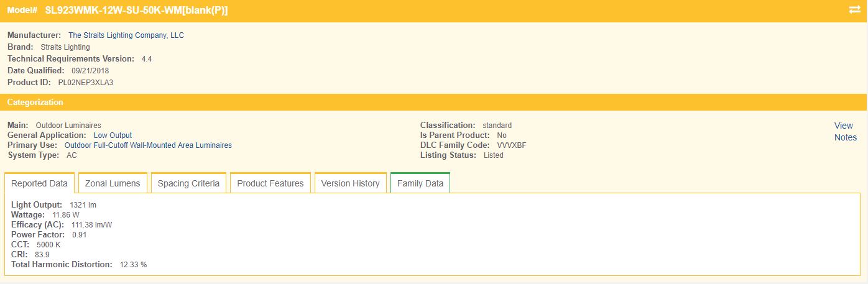Select Wattage value 11.86 W

[66, 215]
